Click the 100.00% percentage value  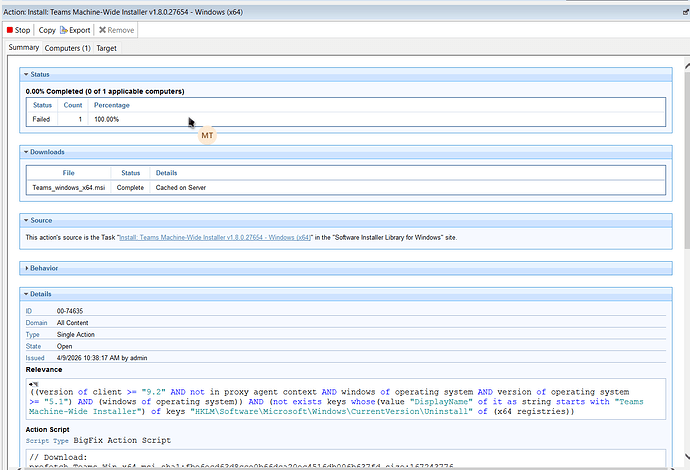coord(106,119)
